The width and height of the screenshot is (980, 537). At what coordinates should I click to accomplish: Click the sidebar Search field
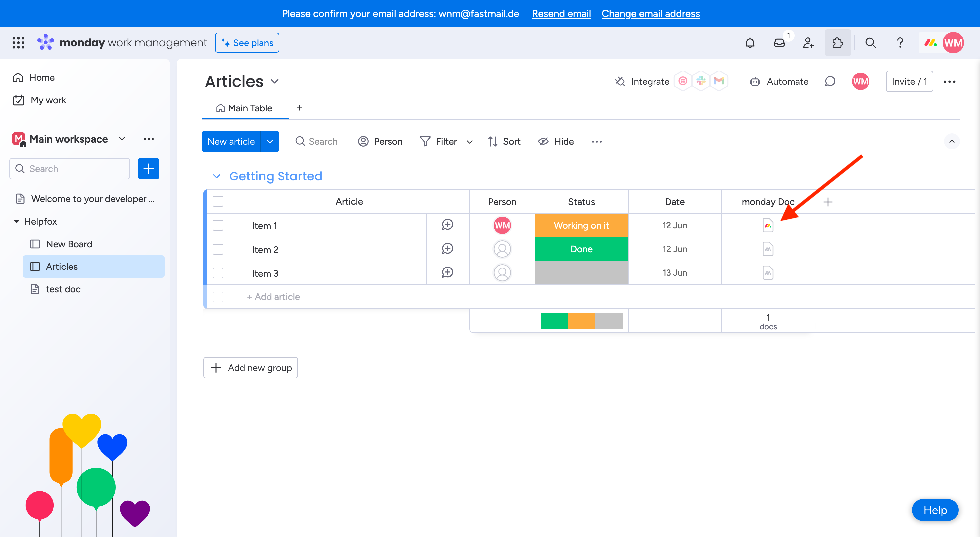[x=70, y=169]
